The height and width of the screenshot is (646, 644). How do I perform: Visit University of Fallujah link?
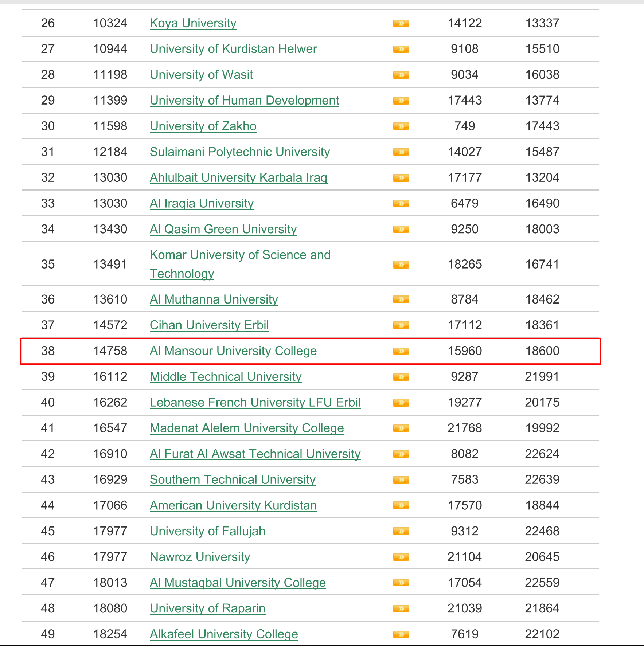(x=207, y=531)
